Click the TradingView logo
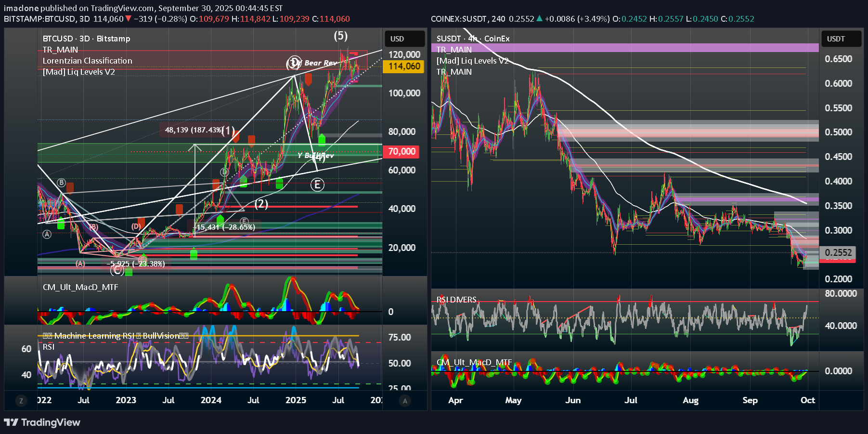868x434 pixels. pyautogui.click(x=42, y=422)
